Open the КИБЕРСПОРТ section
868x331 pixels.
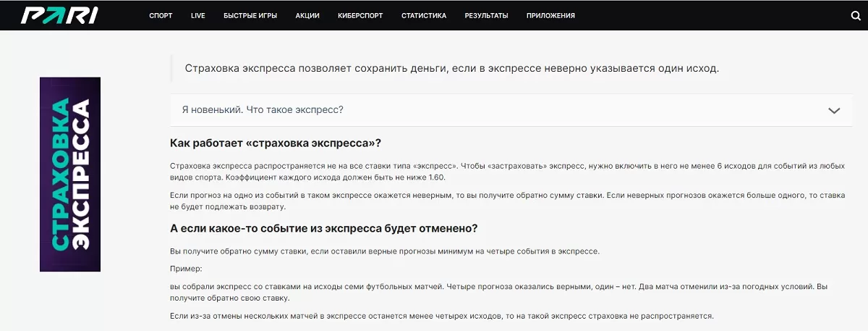point(360,15)
